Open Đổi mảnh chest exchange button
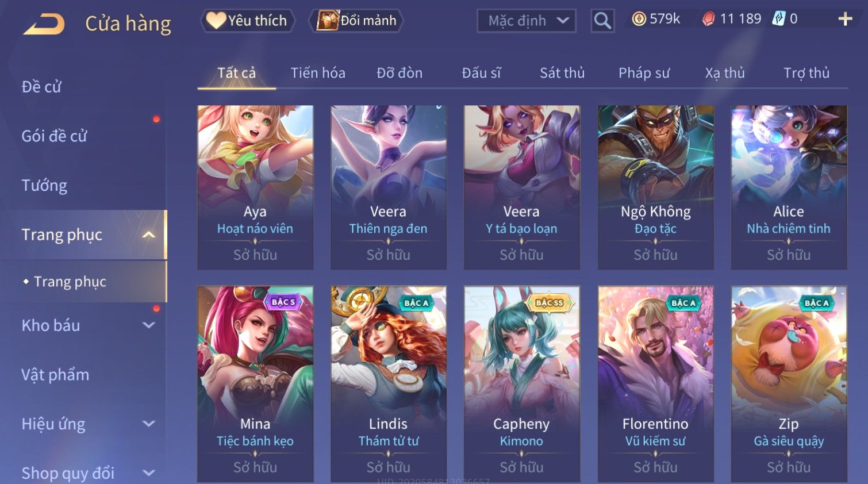The height and width of the screenshot is (484, 868). point(356,21)
